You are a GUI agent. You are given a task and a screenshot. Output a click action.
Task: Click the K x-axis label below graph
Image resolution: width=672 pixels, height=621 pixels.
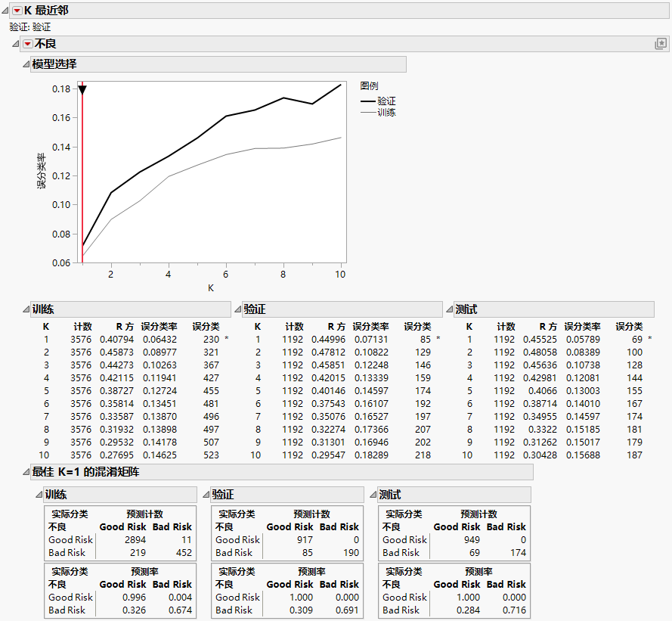[211, 288]
